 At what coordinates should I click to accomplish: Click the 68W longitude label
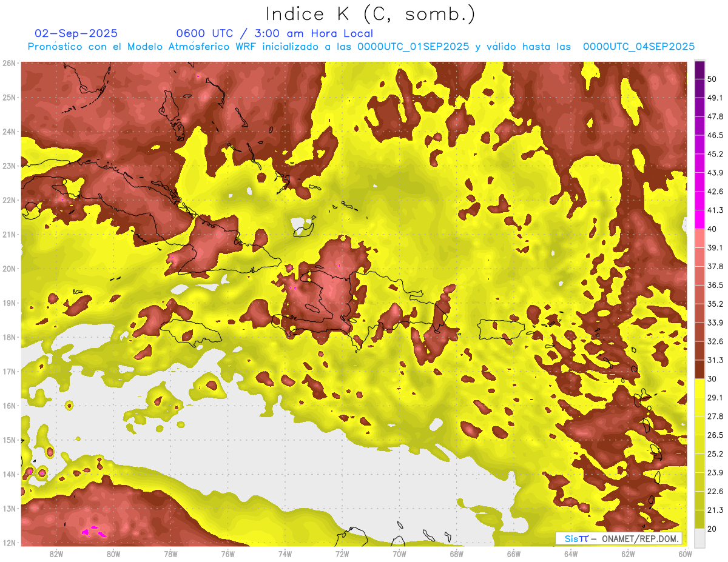pyautogui.click(x=456, y=554)
